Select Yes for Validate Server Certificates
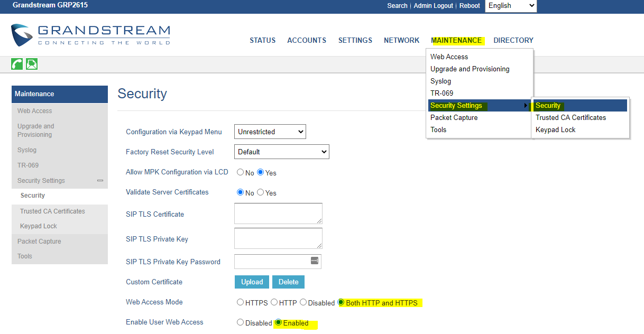The width and height of the screenshot is (644, 334). pyautogui.click(x=260, y=192)
